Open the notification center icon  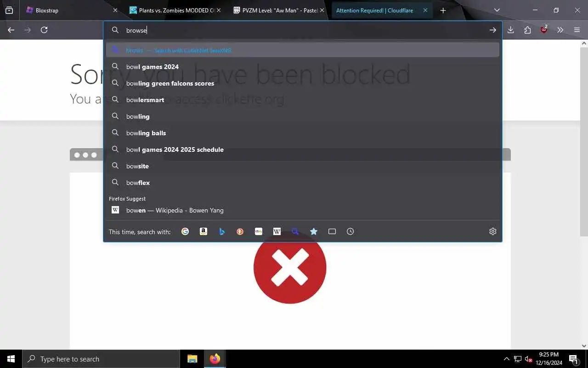pyautogui.click(x=574, y=359)
